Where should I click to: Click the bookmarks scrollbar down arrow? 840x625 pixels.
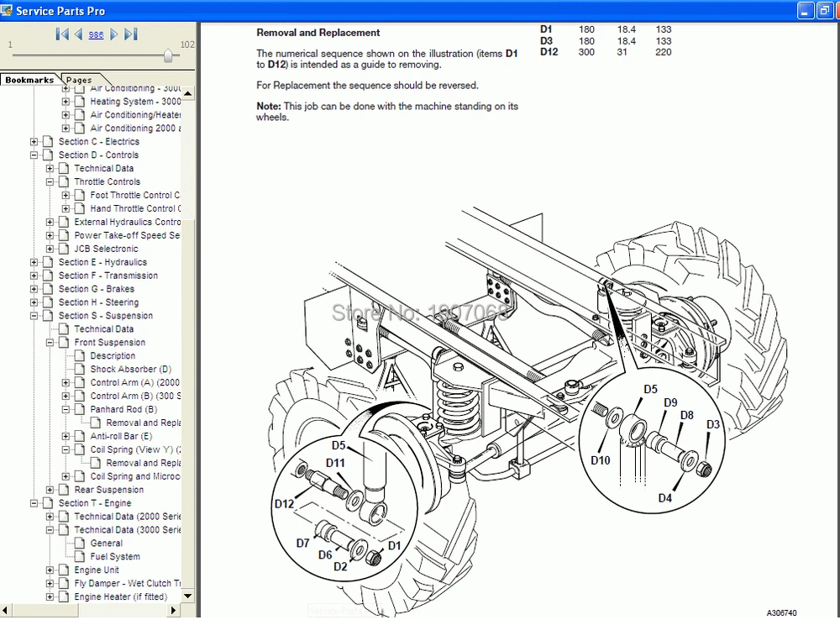coord(188,596)
